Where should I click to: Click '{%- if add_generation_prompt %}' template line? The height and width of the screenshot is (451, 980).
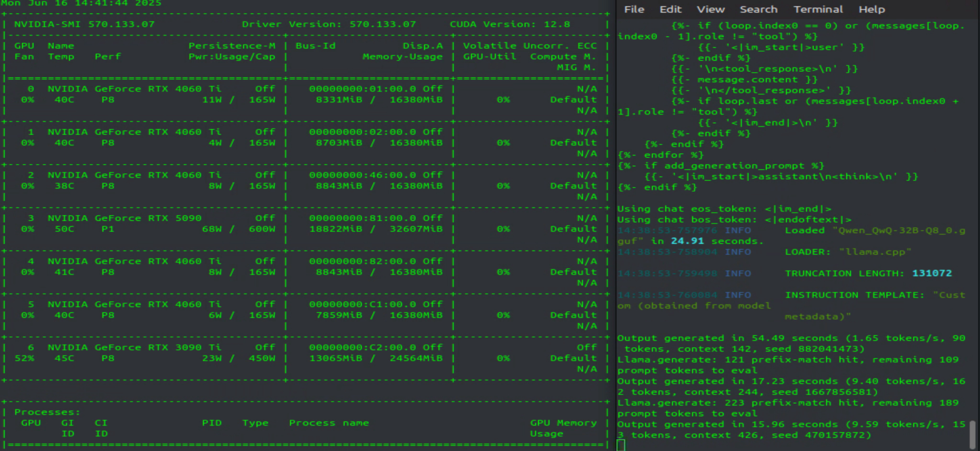click(721, 165)
